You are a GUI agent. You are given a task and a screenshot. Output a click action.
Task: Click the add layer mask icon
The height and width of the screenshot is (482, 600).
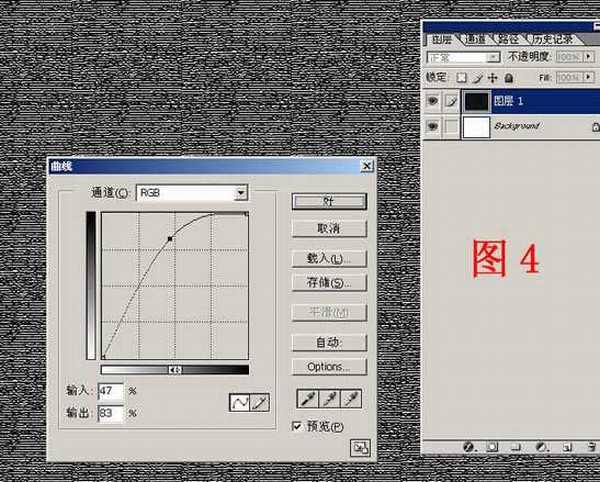[x=492, y=445]
